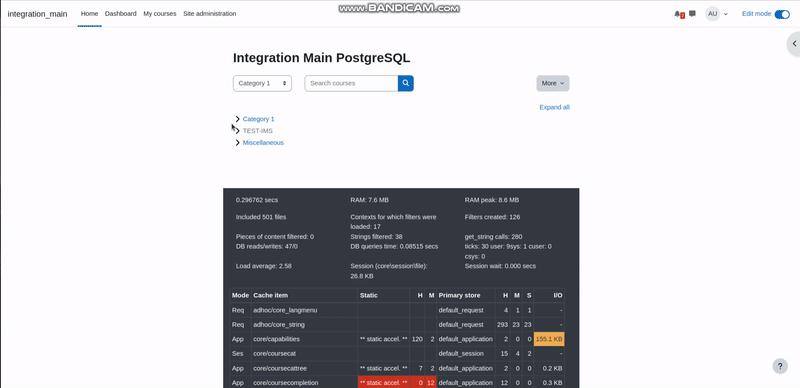Click the Session wait: 0.000 secs text
This screenshot has width=800, height=388.
point(500,266)
